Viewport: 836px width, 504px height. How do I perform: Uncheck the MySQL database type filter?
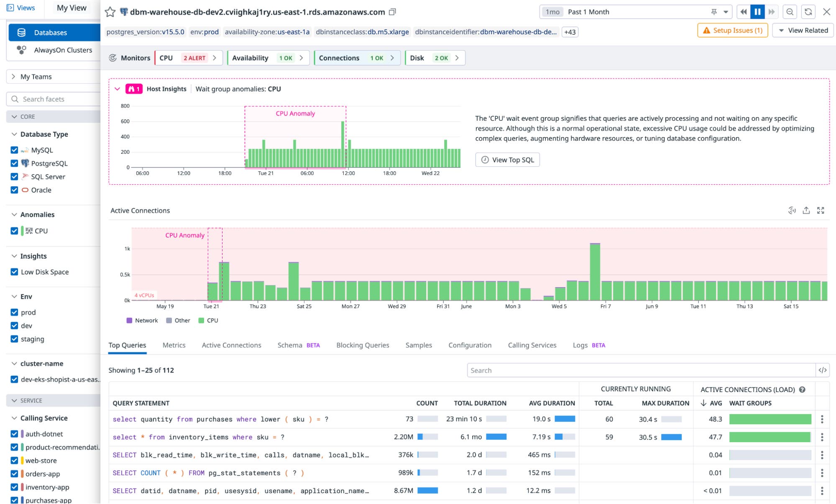click(15, 150)
